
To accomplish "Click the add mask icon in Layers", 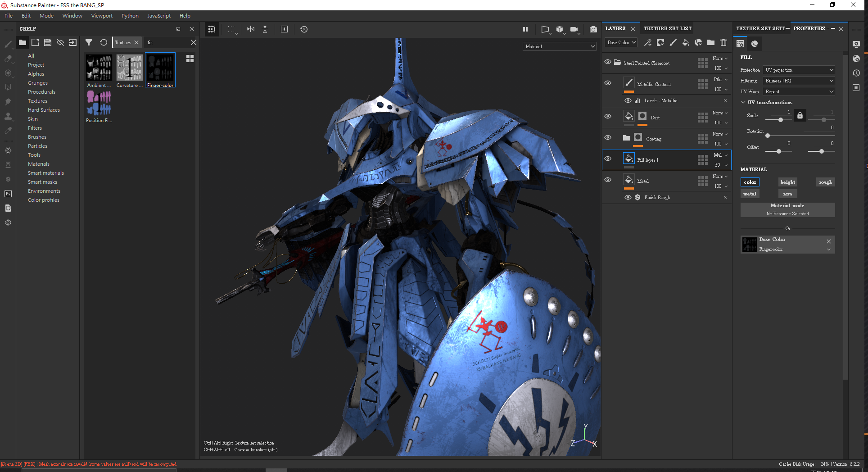I will pyautogui.click(x=660, y=42).
